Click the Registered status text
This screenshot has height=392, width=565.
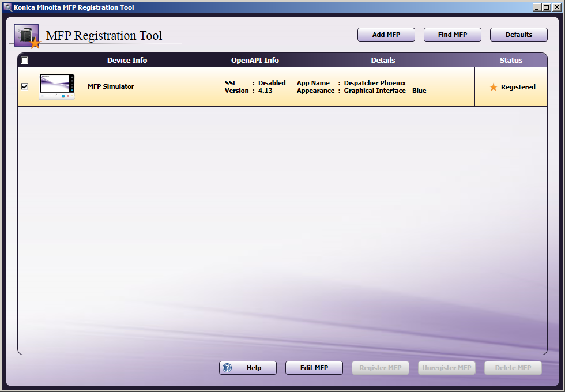point(518,87)
